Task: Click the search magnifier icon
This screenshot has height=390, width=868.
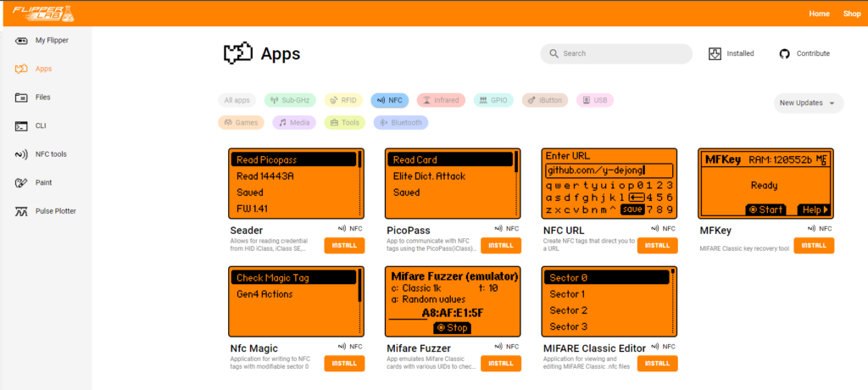Action: pyautogui.click(x=554, y=53)
